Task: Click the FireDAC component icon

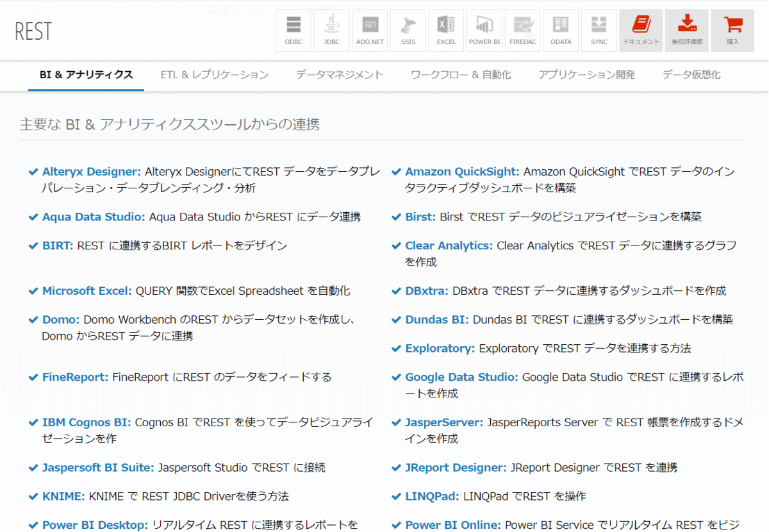Action: pyautogui.click(x=523, y=31)
